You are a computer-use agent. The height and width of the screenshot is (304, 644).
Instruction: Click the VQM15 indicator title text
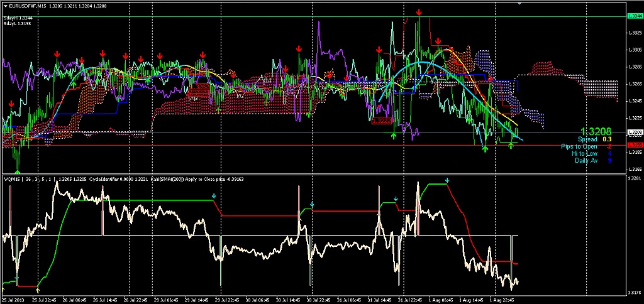(x=13, y=179)
